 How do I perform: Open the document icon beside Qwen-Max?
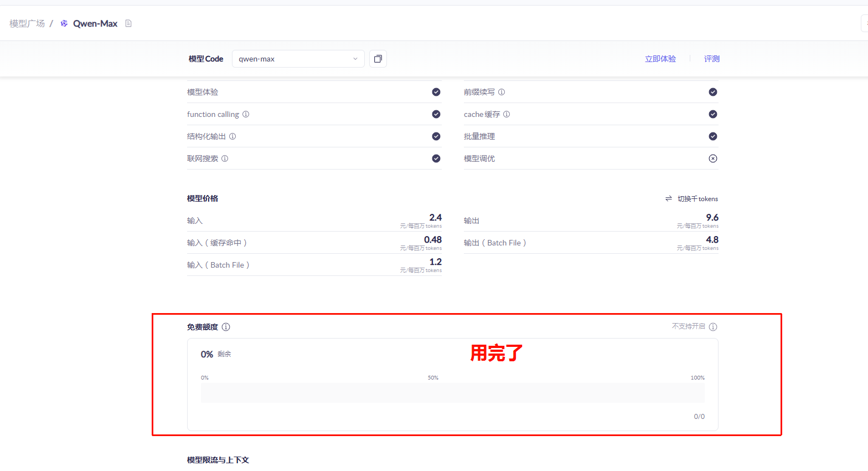tap(128, 23)
